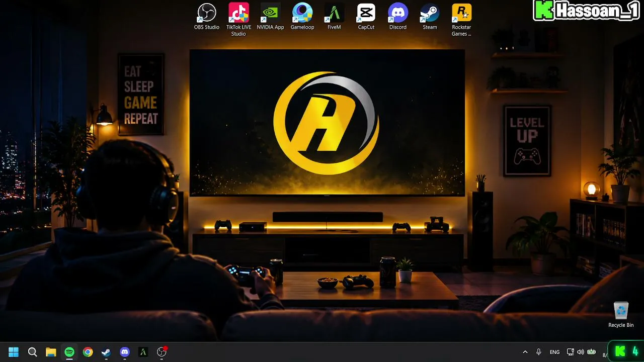Open File Explorer from the taskbar
The width and height of the screenshot is (644, 362).
coord(51,352)
